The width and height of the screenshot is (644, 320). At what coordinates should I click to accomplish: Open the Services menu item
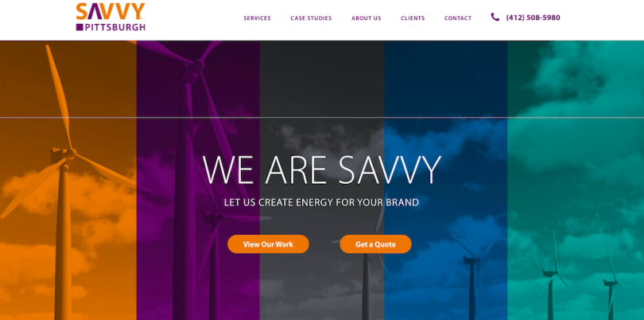click(257, 18)
